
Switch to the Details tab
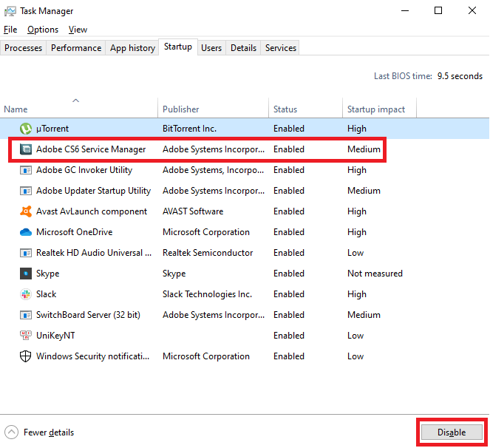pos(243,48)
